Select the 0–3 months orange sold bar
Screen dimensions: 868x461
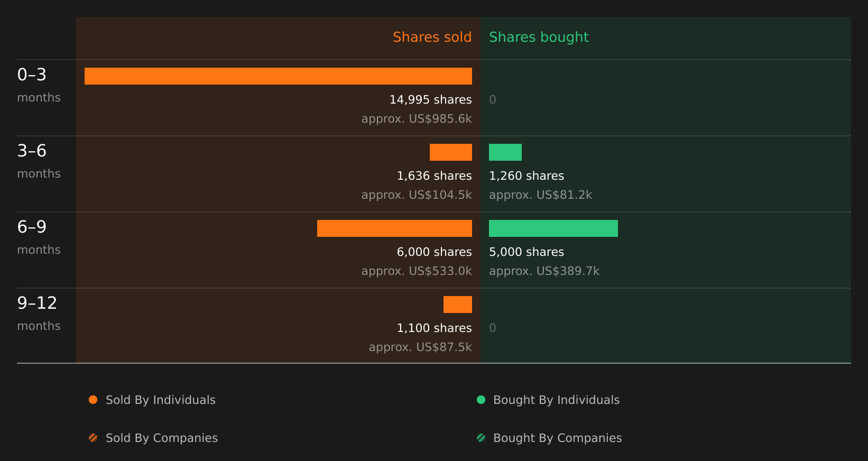(278, 76)
